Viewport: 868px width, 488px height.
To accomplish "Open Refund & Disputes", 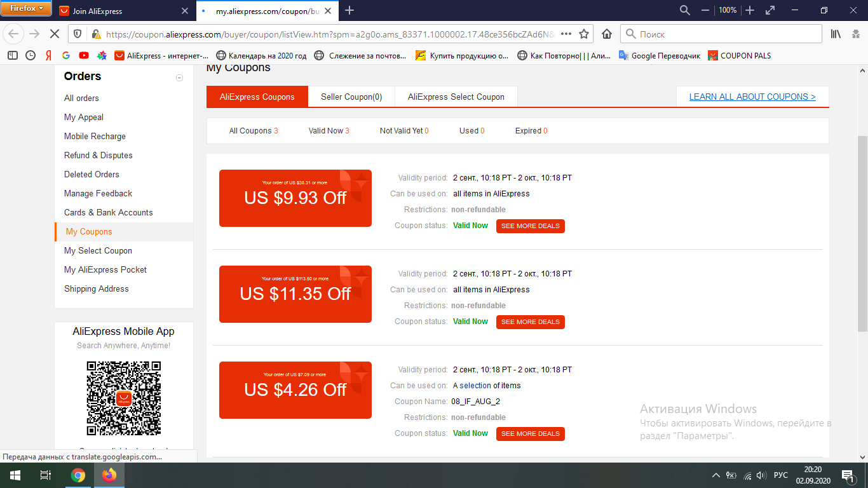I will 98,155.
